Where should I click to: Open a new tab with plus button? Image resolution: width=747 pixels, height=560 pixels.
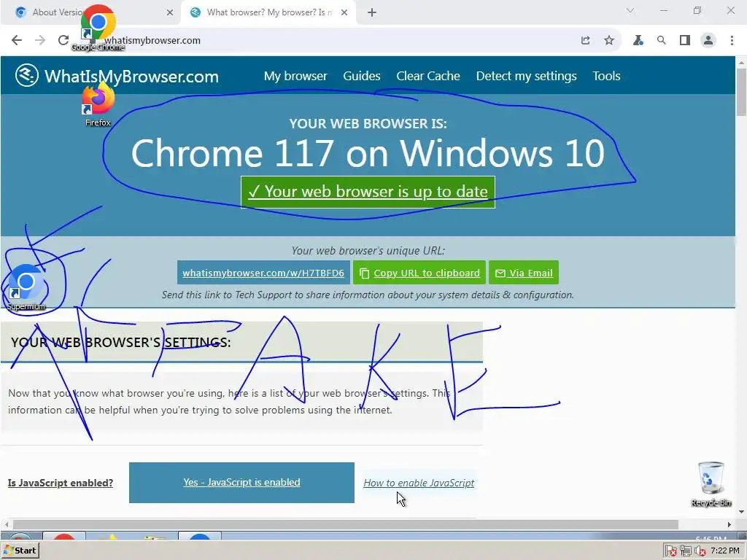[x=372, y=12]
